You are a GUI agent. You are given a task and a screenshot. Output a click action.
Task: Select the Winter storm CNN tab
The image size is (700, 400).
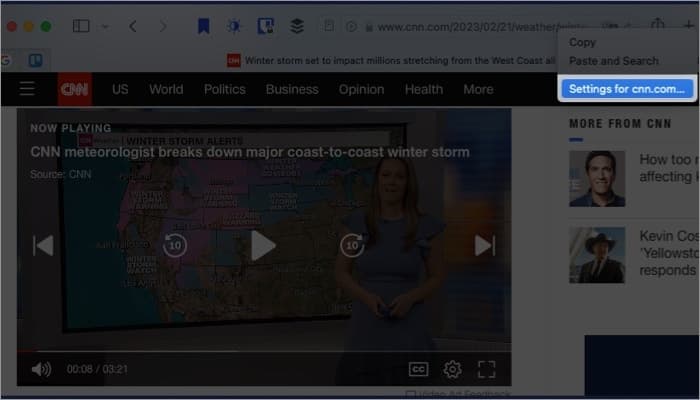[391, 60]
